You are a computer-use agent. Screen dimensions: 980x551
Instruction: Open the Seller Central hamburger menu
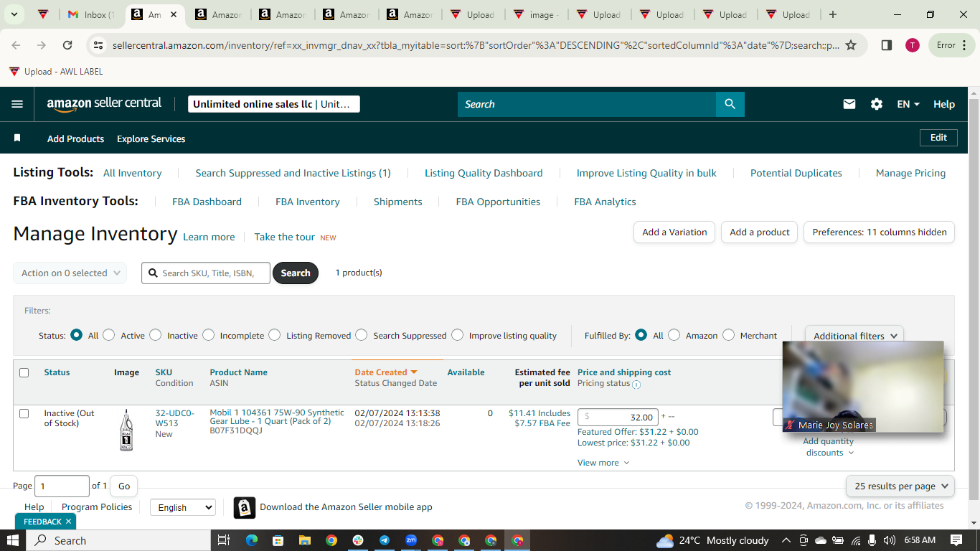pyautogui.click(x=17, y=104)
